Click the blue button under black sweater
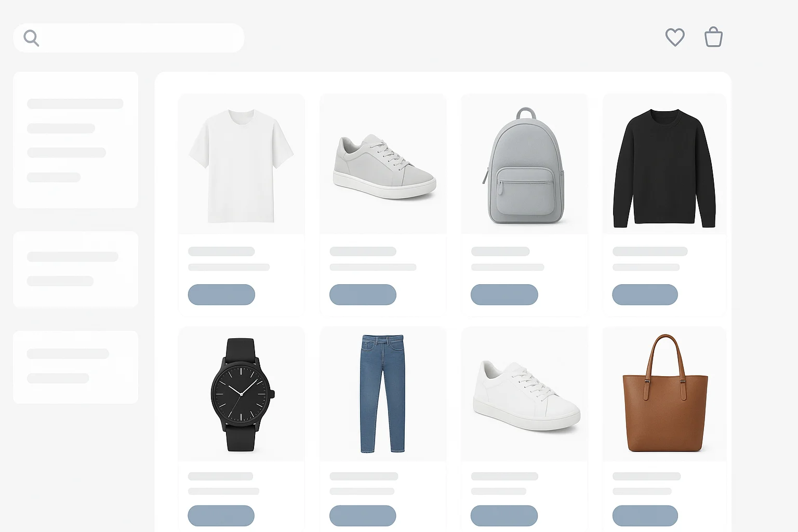Screen dimensions: 798x532 tap(645, 295)
